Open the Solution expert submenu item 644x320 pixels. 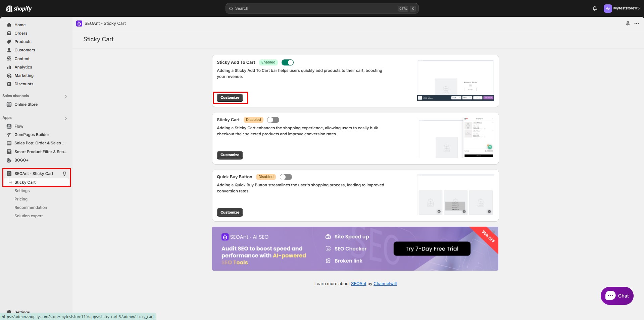pyautogui.click(x=29, y=216)
